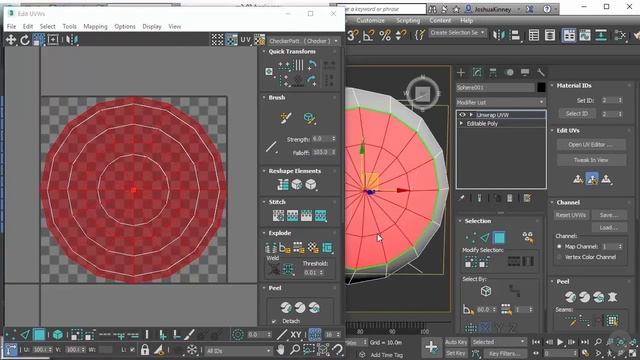This screenshot has width=640, height=360.
Task: Click the Tweak In View button
Action: pyautogui.click(x=591, y=160)
